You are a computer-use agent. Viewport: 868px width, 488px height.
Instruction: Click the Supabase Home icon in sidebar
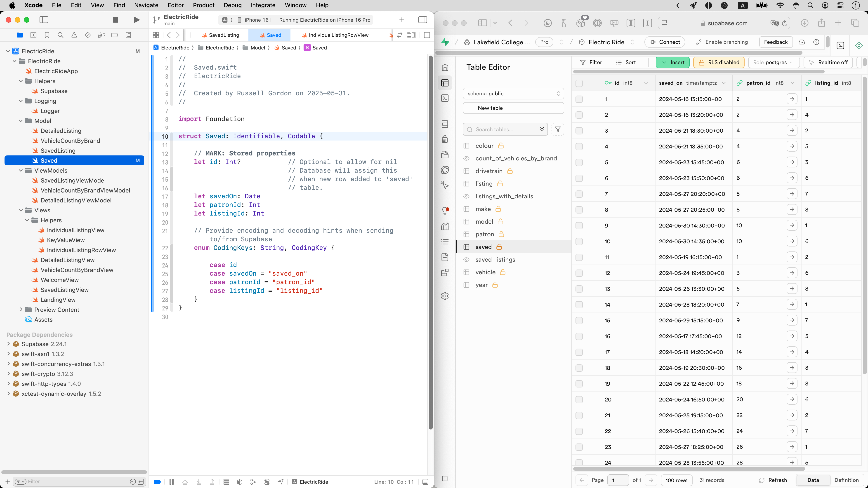point(445,67)
